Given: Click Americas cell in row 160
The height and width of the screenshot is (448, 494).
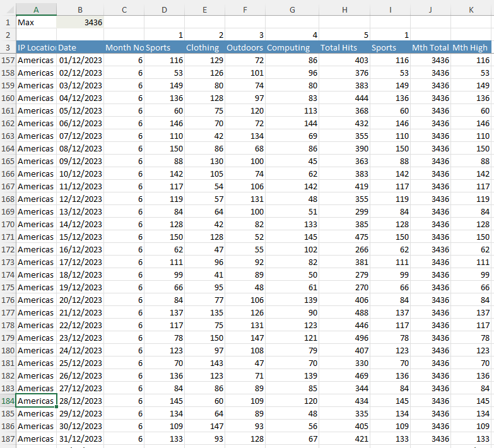Looking at the screenshot, I should pyautogui.click(x=36, y=98).
